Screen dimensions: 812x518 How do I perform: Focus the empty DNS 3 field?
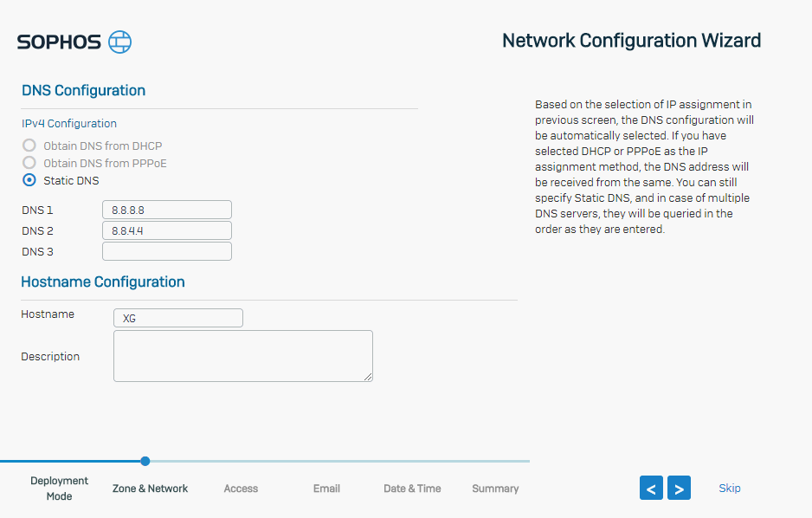(167, 251)
